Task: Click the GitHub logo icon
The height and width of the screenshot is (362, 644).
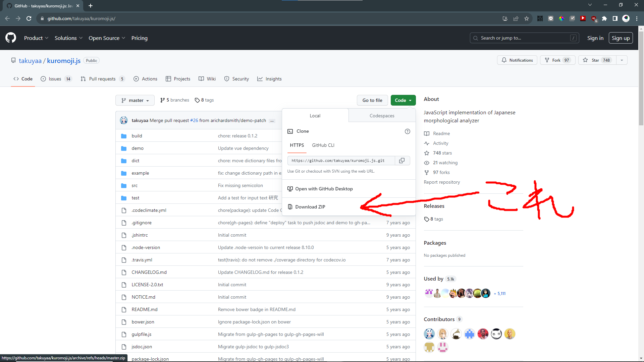Action: (10, 38)
